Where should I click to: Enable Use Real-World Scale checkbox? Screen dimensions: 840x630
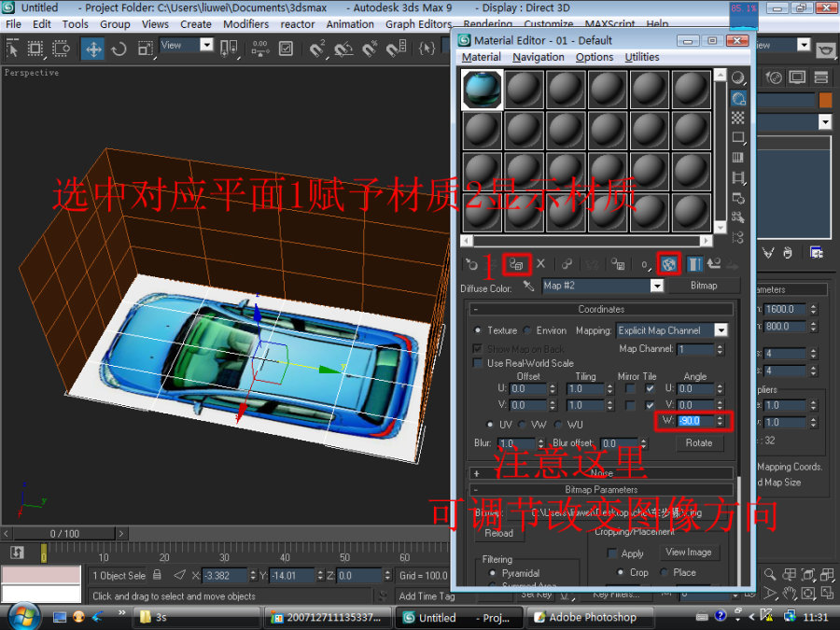tap(477, 363)
